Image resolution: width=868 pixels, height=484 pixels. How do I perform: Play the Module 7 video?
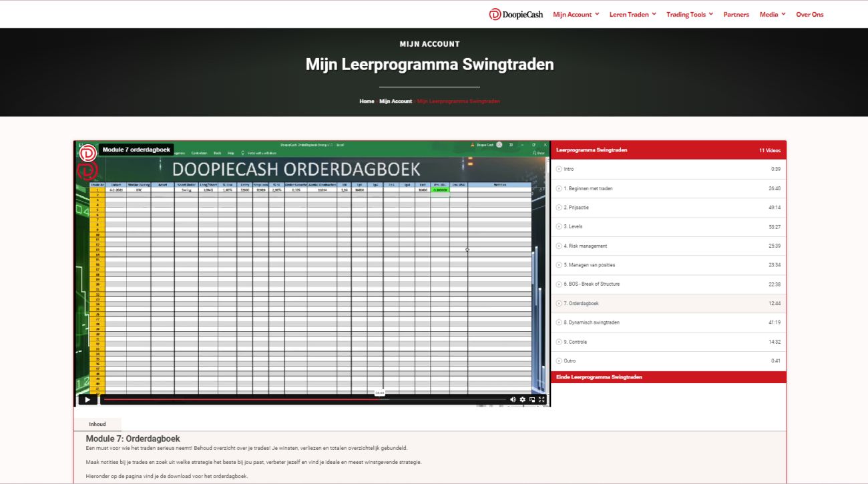87,399
